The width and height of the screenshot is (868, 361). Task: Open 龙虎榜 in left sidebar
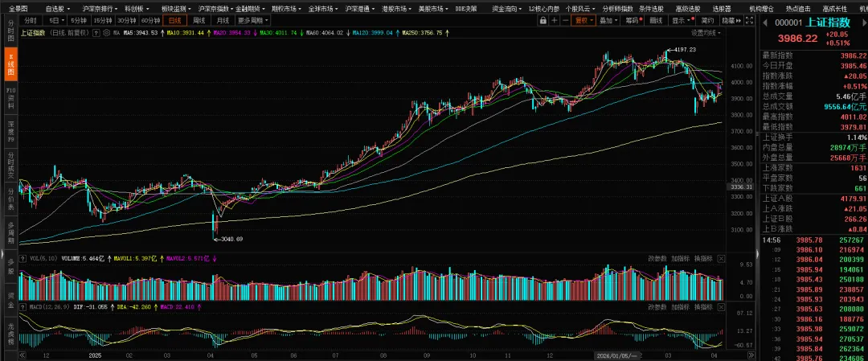(x=10, y=332)
